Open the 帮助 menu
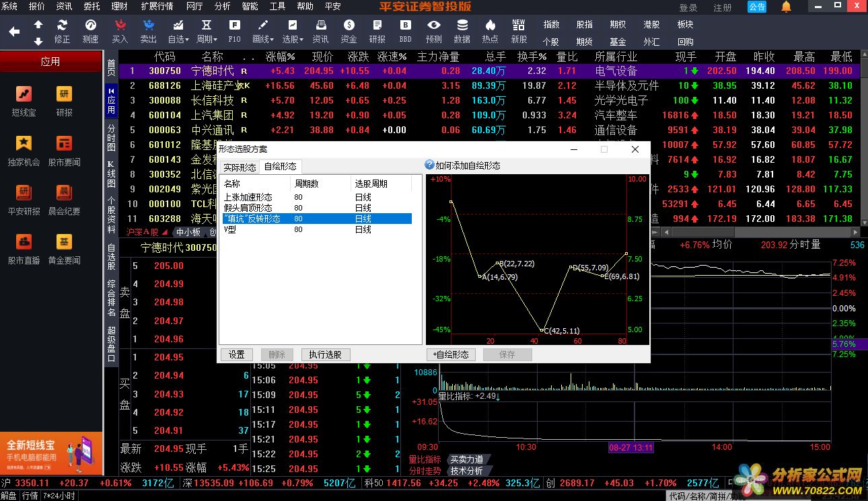Image resolution: width=868 pixels, height=501 pixels. click(305, 6)
